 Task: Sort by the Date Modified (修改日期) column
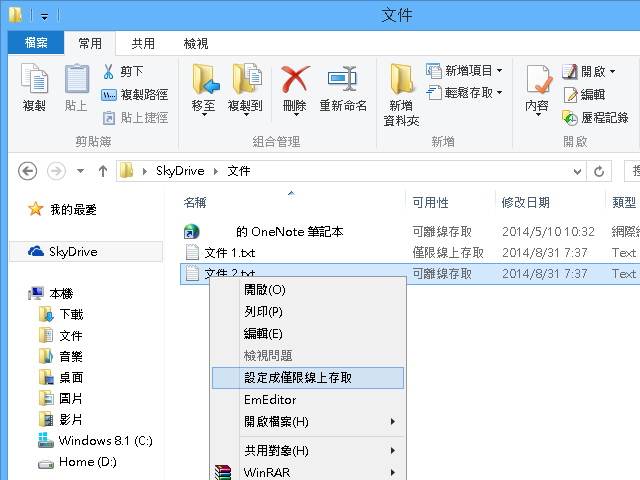pos(525,202)
